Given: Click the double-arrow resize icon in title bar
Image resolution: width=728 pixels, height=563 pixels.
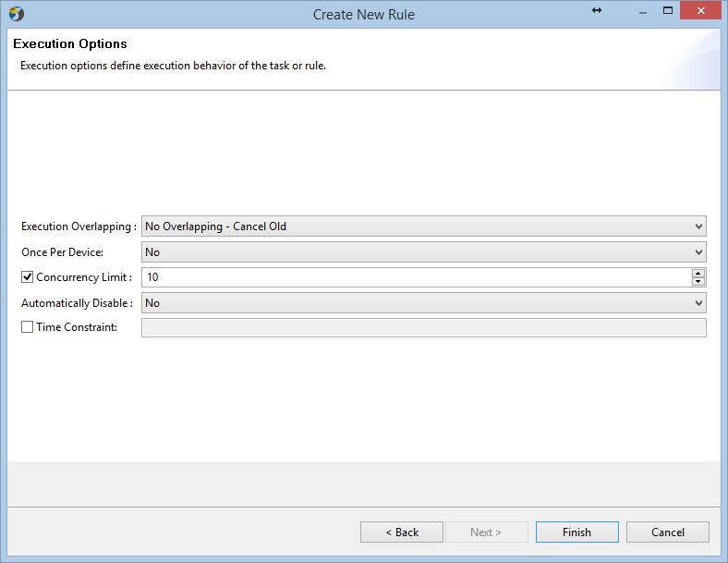Looking at the screenshot, I should 597,10.
